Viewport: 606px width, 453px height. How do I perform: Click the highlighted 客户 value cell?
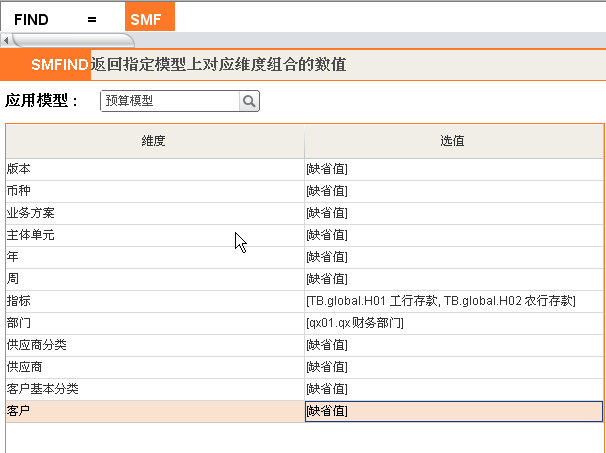[454, 412]
